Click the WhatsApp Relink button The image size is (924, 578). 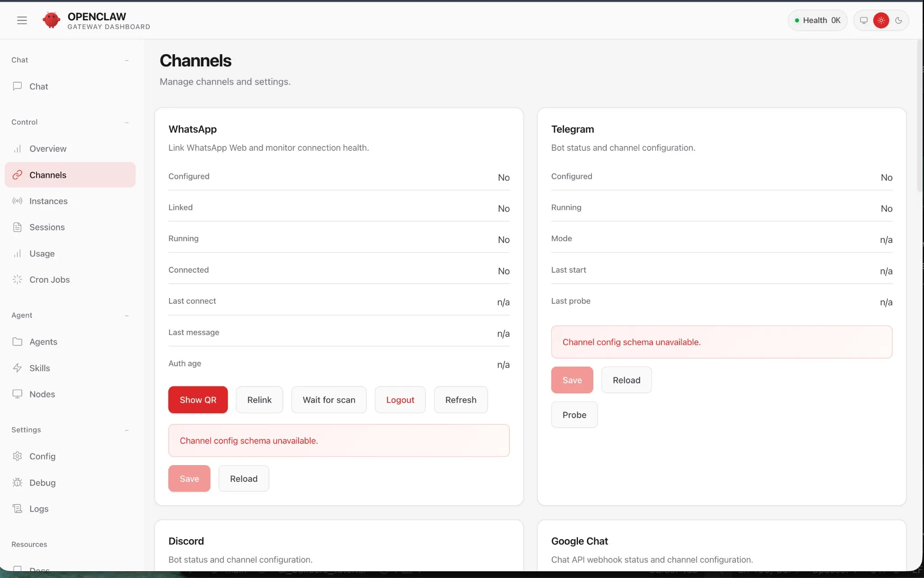(259, 400)
